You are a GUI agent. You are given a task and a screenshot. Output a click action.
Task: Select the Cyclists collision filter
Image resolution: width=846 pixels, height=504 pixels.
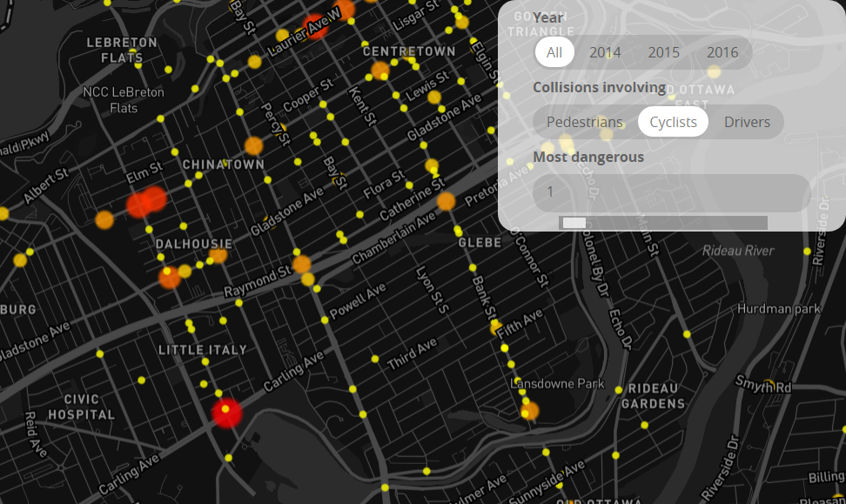point(673,122)
